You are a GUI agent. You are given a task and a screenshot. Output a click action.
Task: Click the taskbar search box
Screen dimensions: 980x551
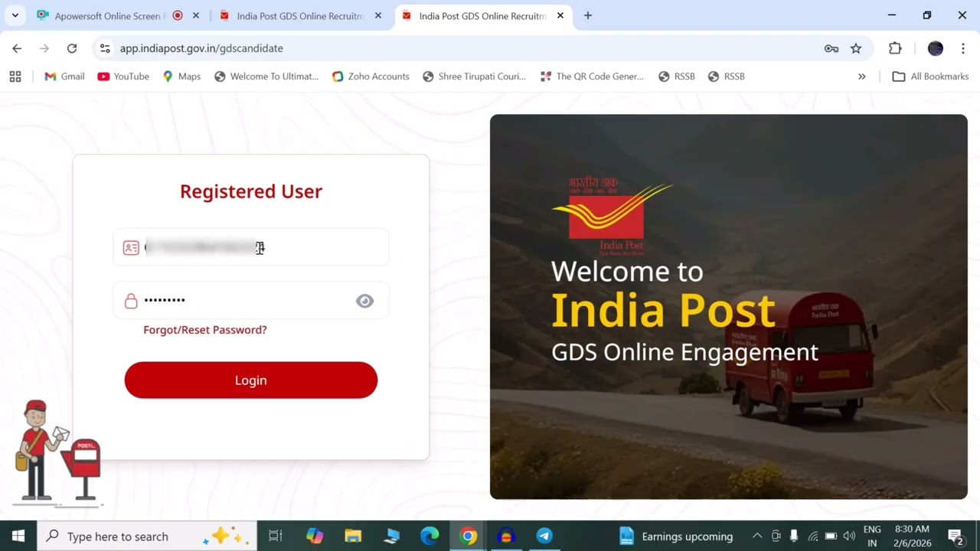(x=147, y=536)
